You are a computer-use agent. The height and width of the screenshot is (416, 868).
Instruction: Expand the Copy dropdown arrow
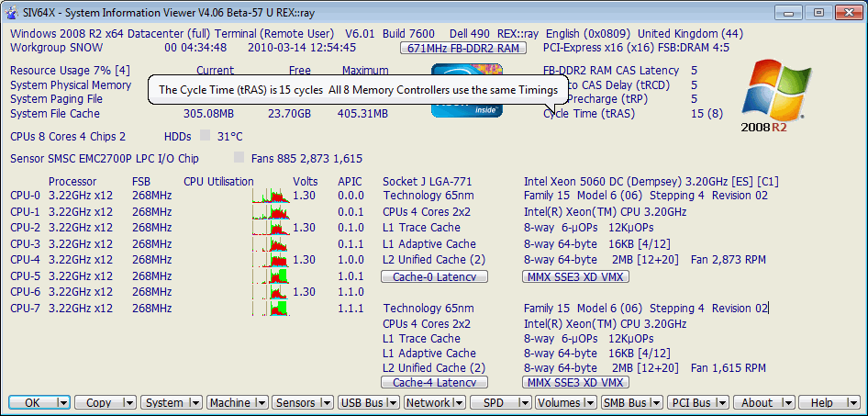[130, 403]
